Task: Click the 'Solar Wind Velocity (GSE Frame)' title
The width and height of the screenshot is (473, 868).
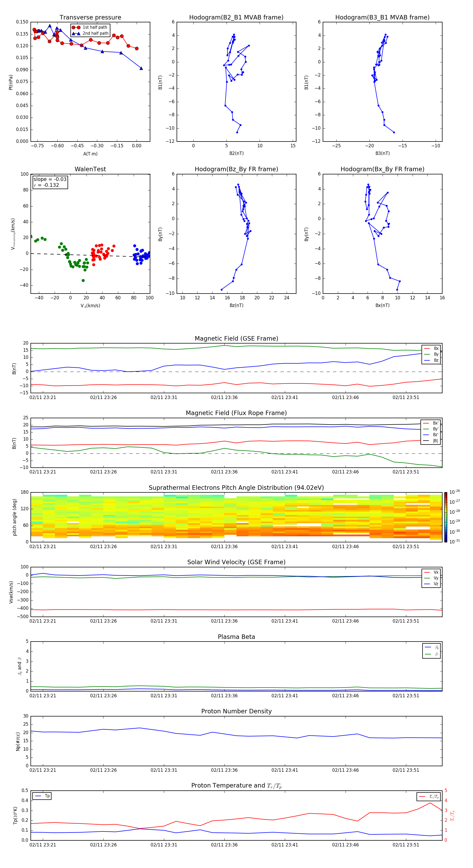Action: [x=236, y=562]
